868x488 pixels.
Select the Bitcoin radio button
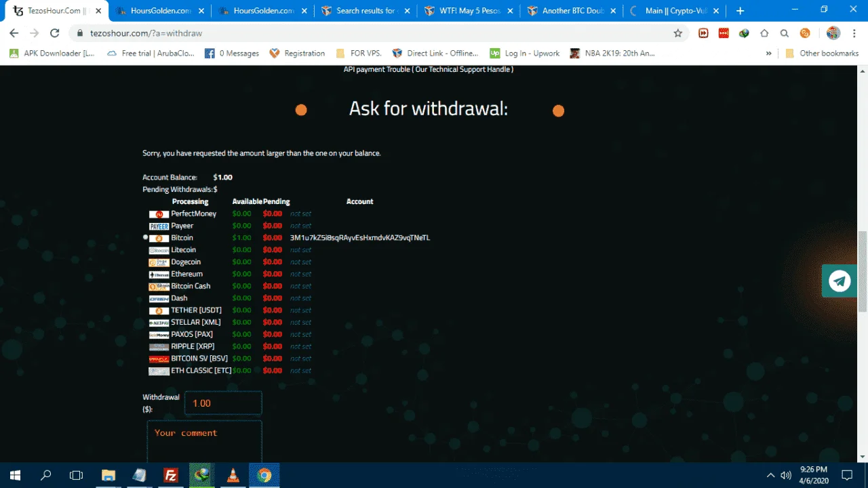[x=145, y=238]
